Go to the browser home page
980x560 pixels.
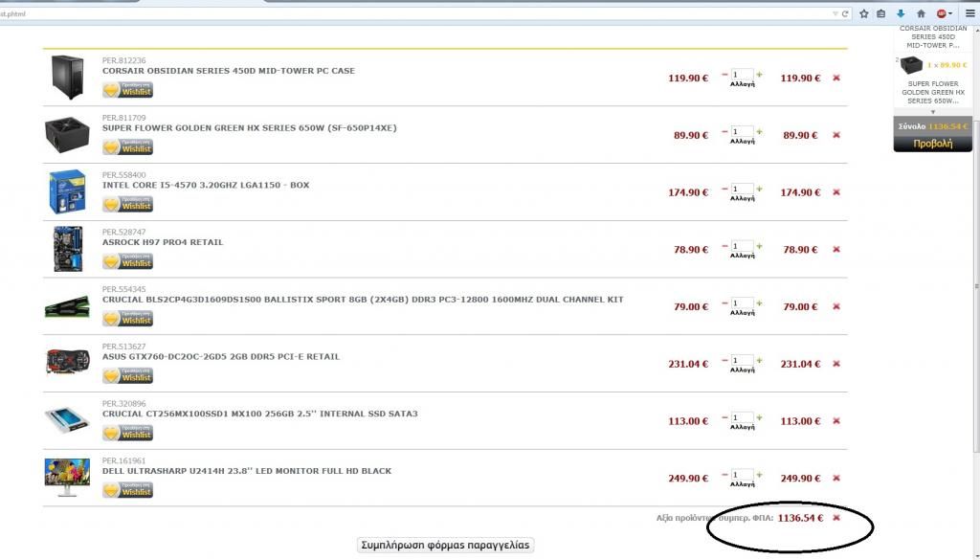(921, 13)
